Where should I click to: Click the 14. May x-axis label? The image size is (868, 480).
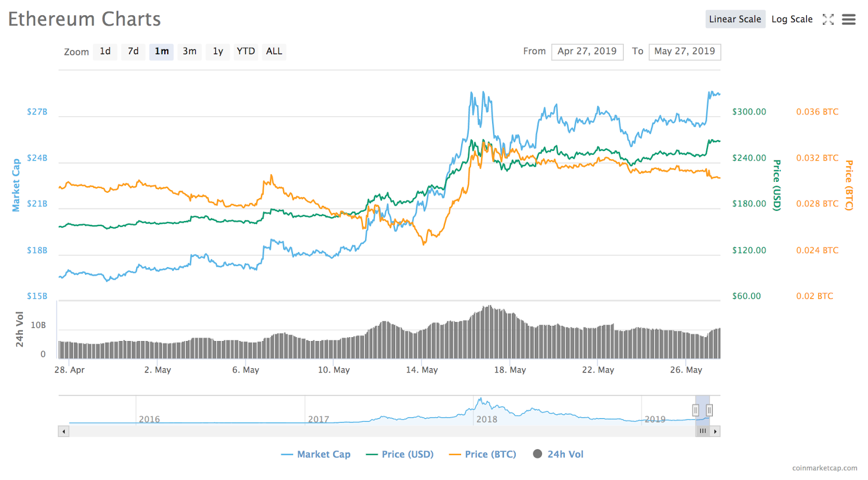pyautogui.click(x=422, y=370)
